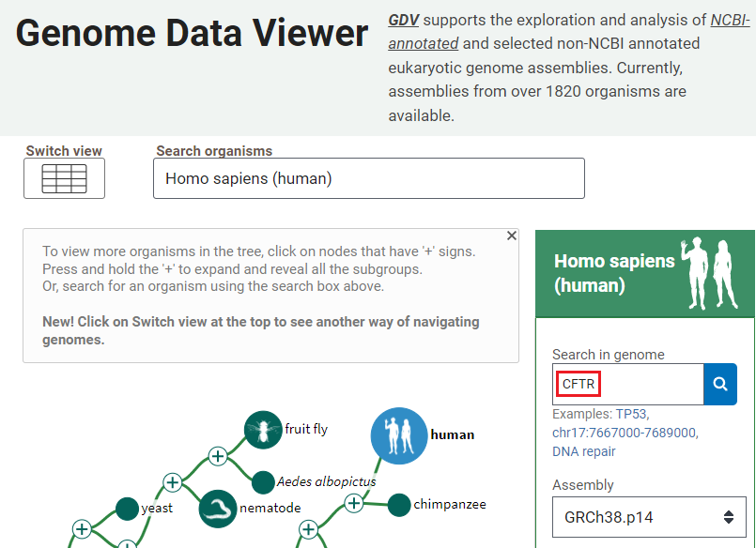Select the chimpanzee node circle
756x548 pixels.
399,505
